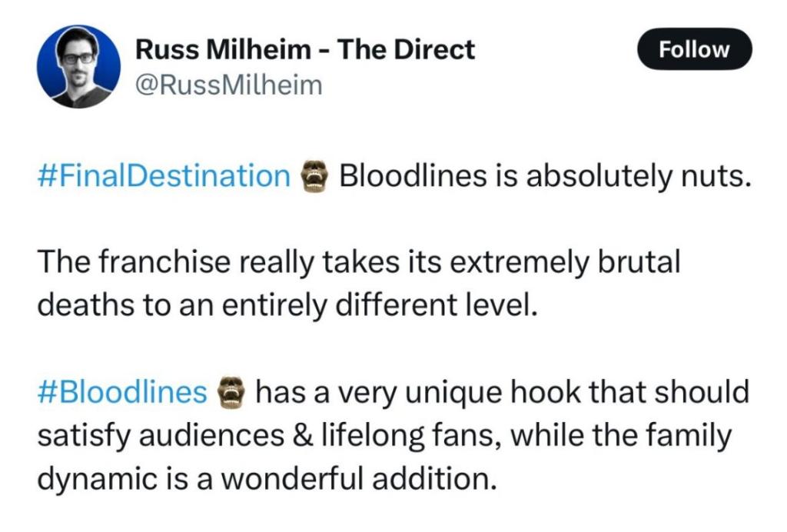
Task: Open the @RussMilheim handle link
Action: click(229, 85)
